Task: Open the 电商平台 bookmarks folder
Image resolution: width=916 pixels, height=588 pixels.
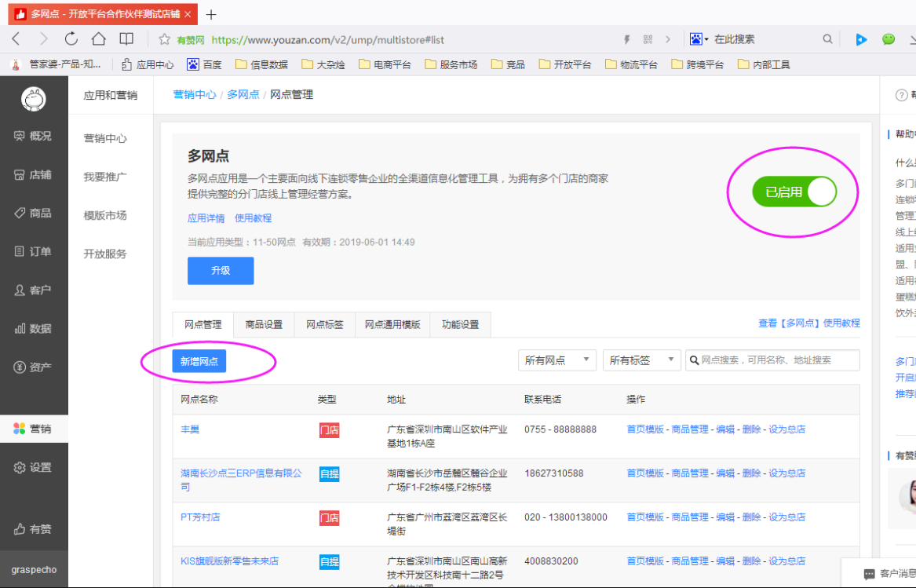Action: click(x=385, y=64)
